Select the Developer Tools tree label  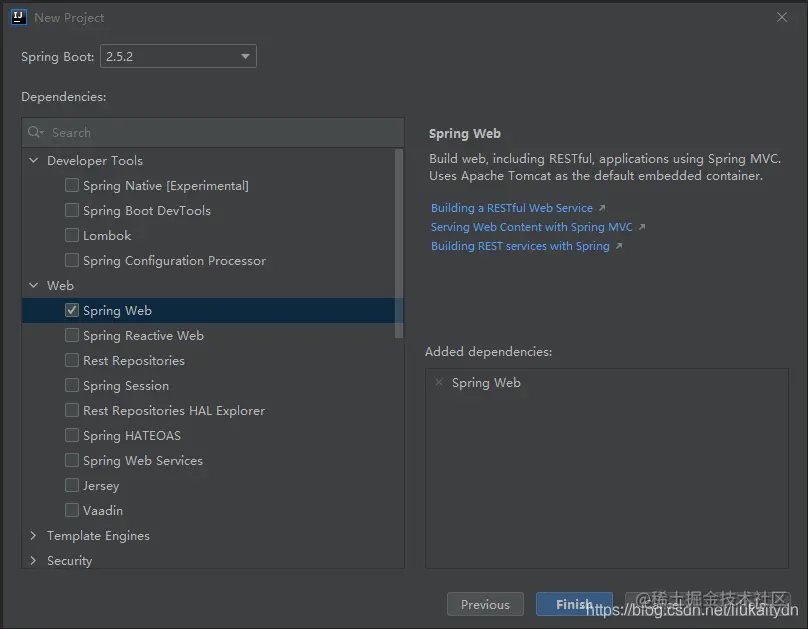95,160
